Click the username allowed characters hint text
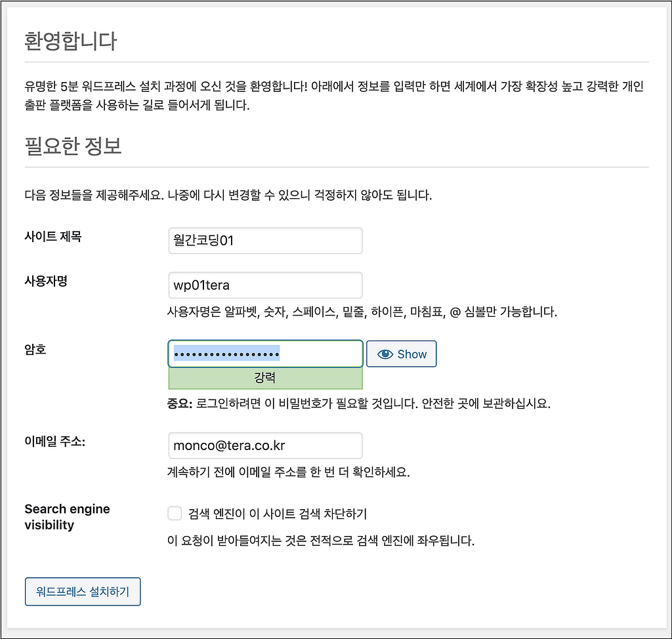 362,312
